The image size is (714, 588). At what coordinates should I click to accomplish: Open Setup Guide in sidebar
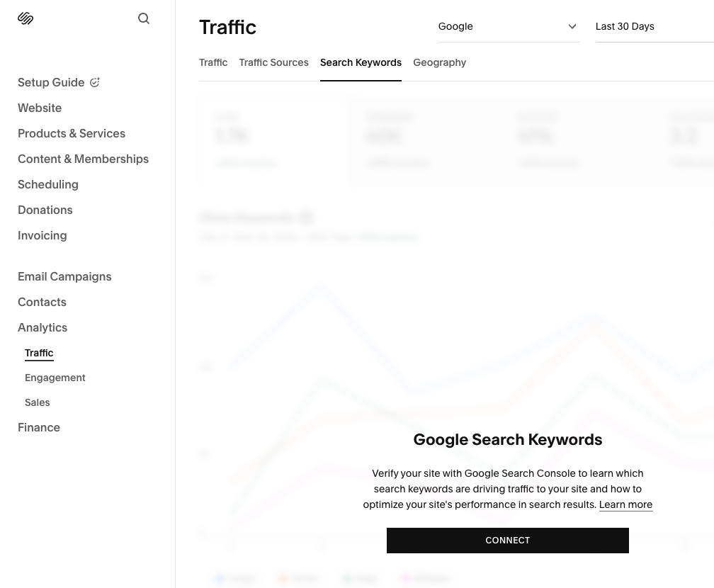[x=51, y=82]
